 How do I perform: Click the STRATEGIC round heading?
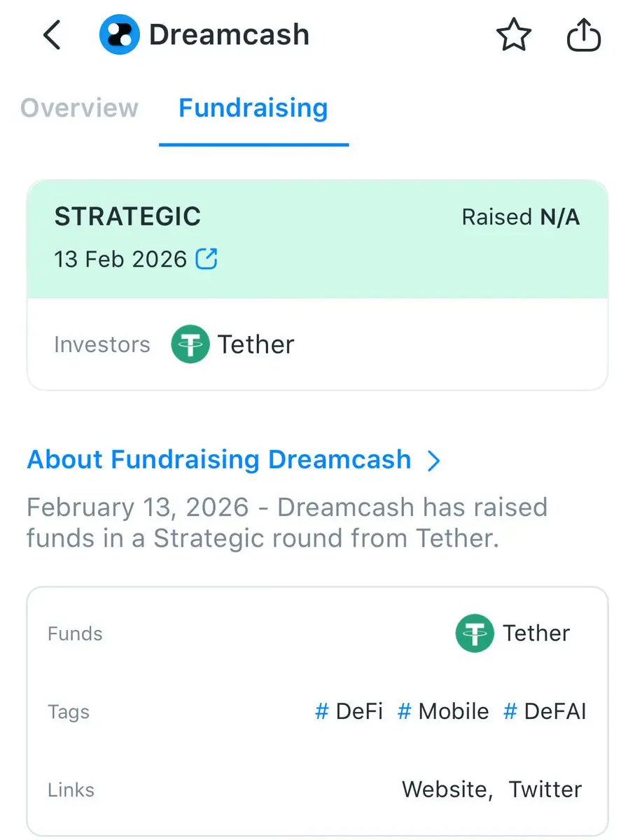(x=127, y=217)
